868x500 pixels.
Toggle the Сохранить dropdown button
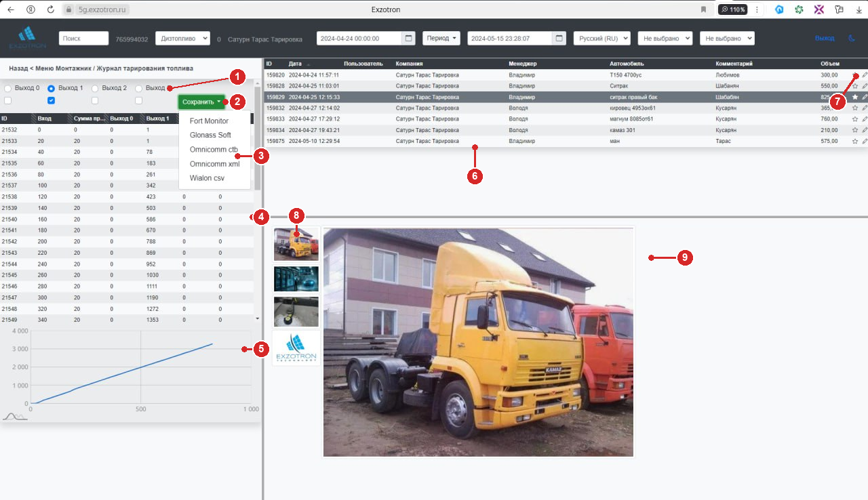point(201,102)
